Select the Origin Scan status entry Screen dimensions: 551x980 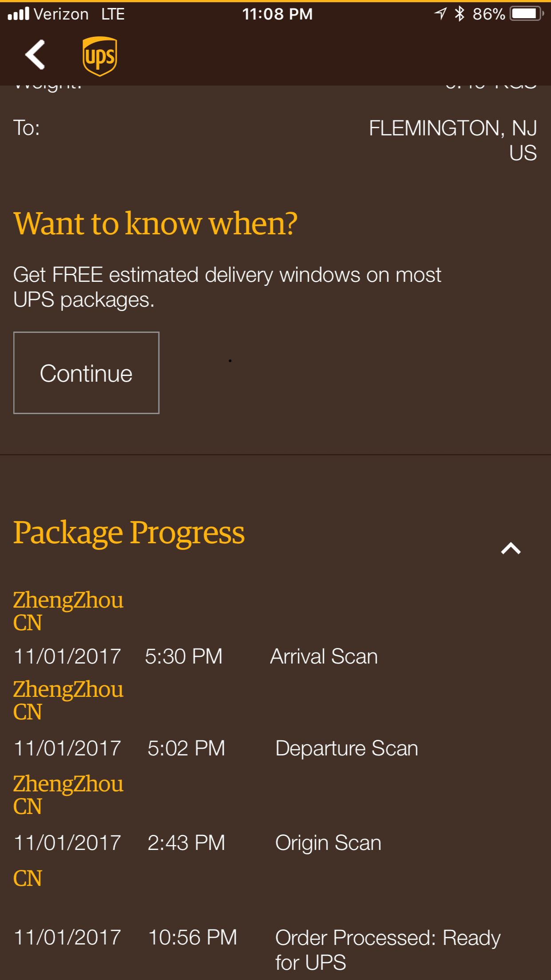click(328, 843)
